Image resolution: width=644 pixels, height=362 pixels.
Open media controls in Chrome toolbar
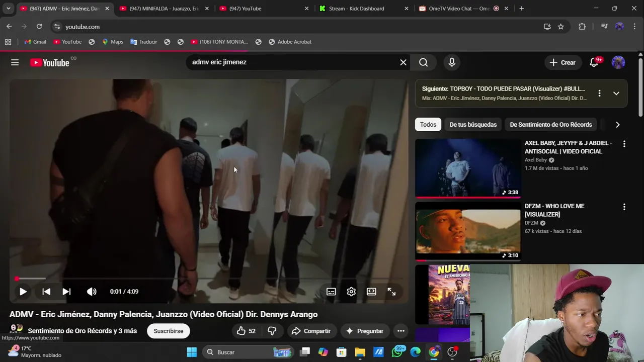tap(604, 27)
